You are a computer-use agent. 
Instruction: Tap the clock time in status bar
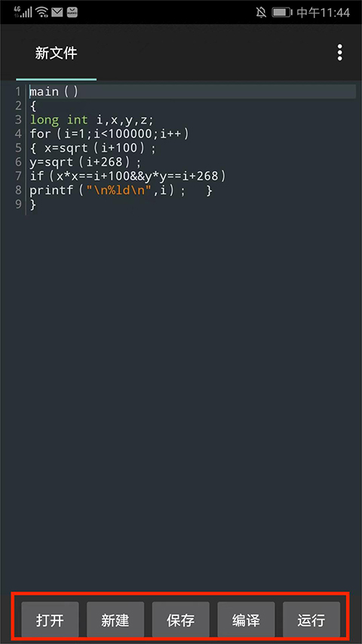[324, 12]
